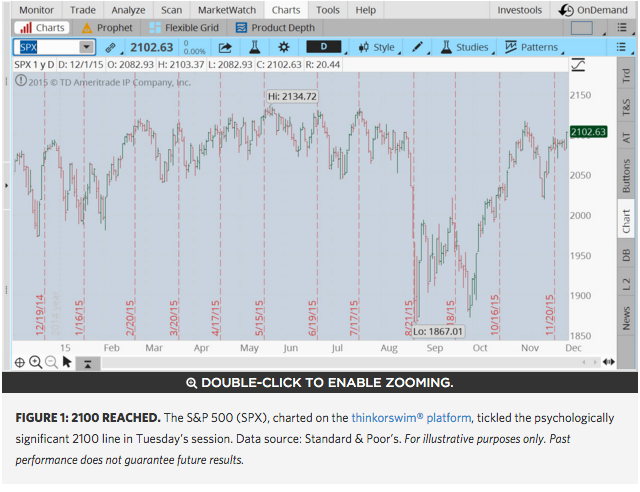640x492 pixels.
Task: Open the T&S side panel
Action: [626, 107]
